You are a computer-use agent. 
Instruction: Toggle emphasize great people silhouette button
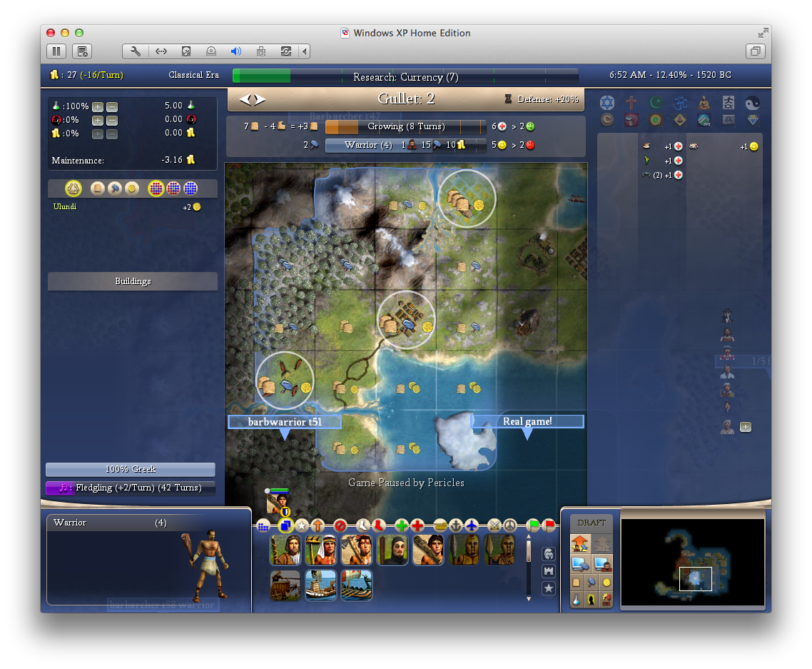click(592, 600)
